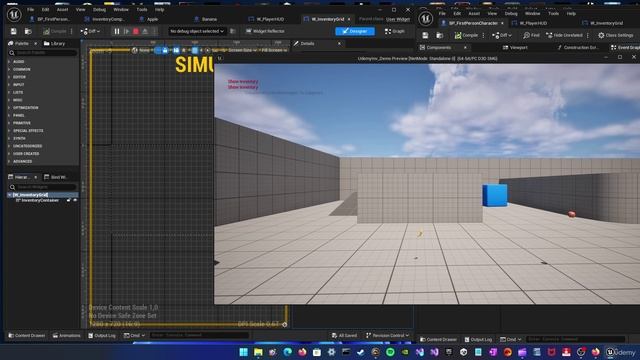Open the debug object selector dropdown
The height and width of the screenshot is (360, 640).
click(x=197, y=31)
